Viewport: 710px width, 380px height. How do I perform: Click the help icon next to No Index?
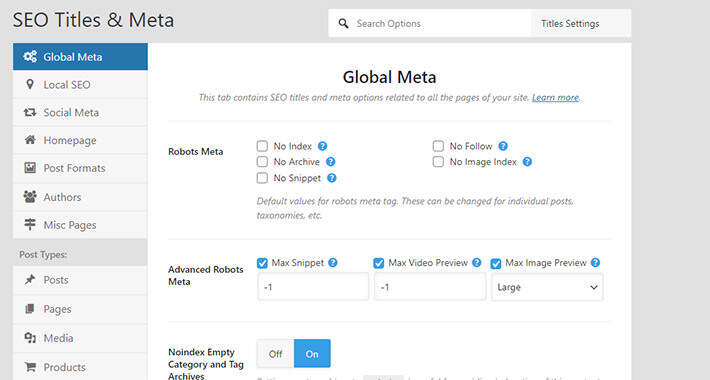(x=322, y=146)
